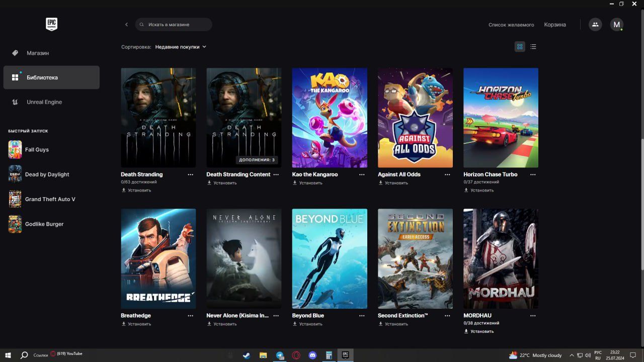The height and width of the screenshot is (362, 644).
Task: Open the three-dot menu for MORDHAU
Action: pyautogui.click(x=533, y=316)
